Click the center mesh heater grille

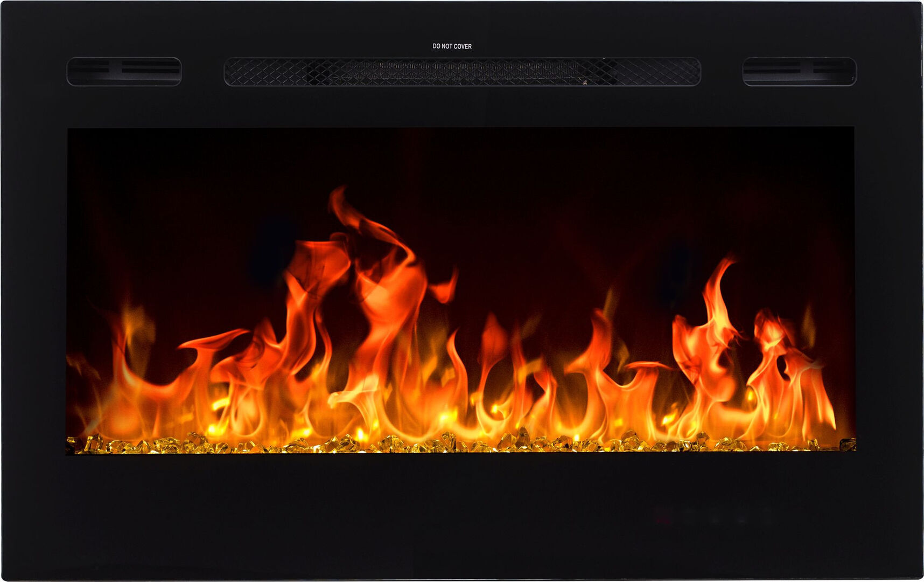[x=462, y=72]
